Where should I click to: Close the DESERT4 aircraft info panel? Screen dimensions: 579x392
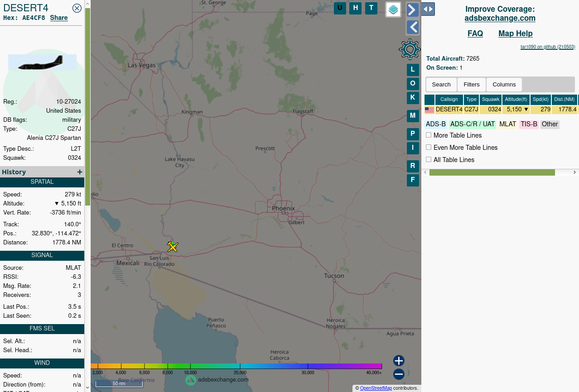77,8
